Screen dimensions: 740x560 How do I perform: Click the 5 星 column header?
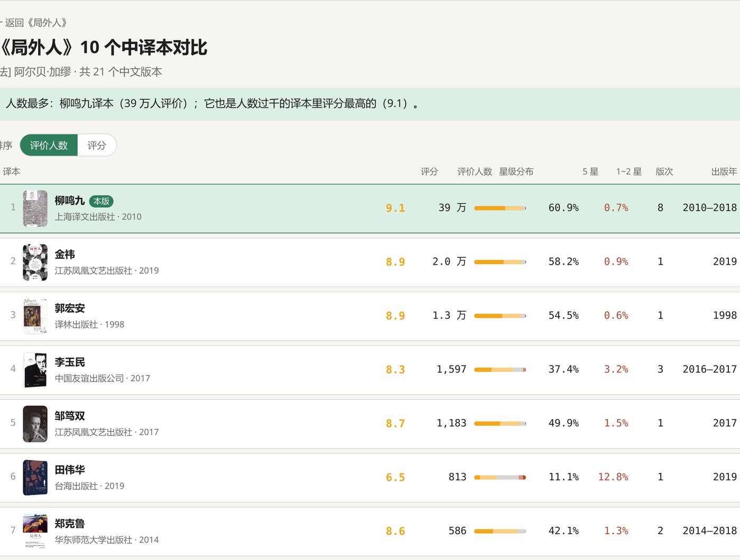(590, 172)
